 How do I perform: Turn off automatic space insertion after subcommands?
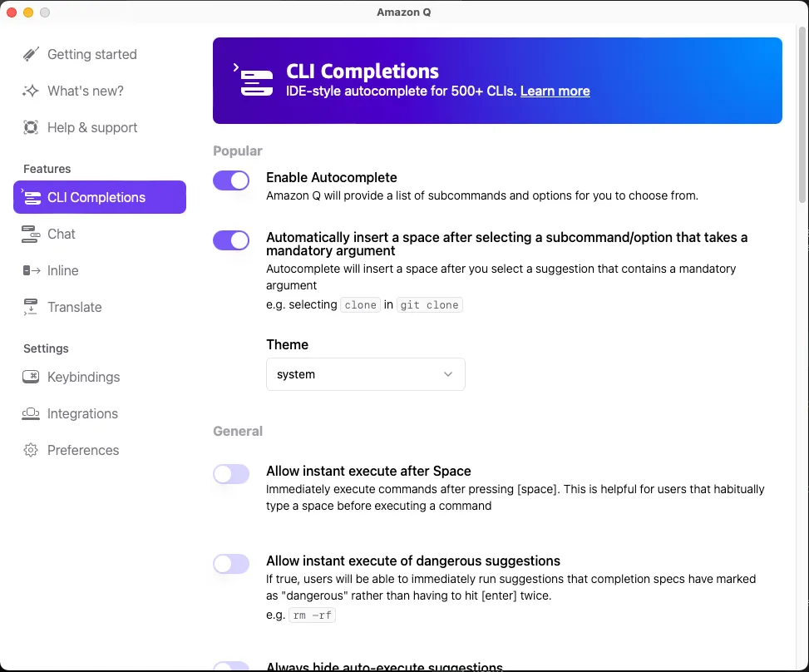pyautogui.click(x=231, y=240)
